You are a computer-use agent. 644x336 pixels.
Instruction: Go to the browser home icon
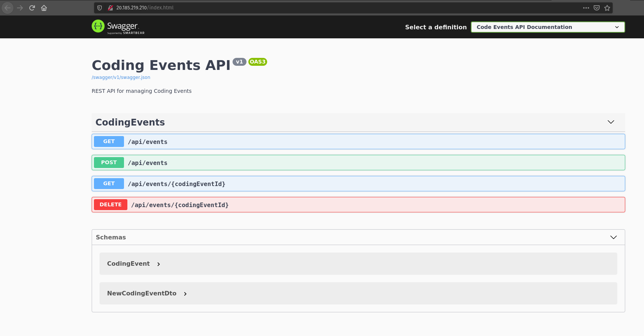tap(44, 8)
